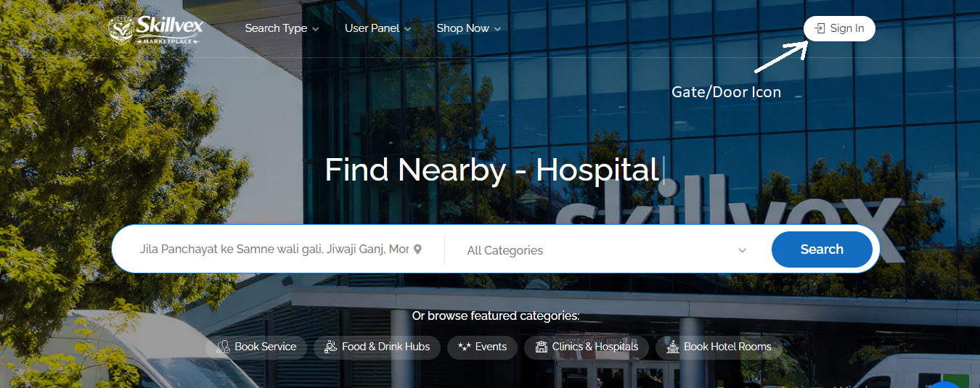
Task: Open the Shop Now menu
Action: (x=469, y=28)
